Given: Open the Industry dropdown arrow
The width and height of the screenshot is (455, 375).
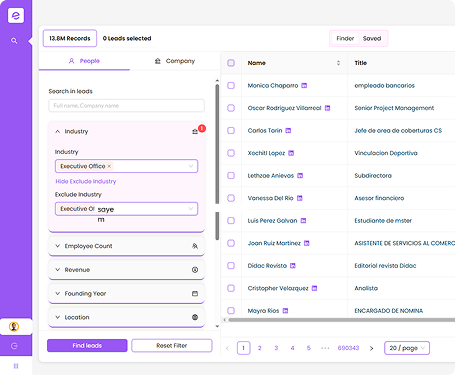Looking at the screenshot, I should 191,166.
